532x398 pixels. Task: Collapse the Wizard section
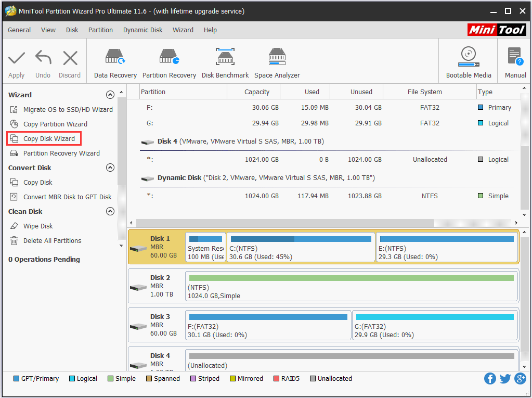[x=110, y=95]
